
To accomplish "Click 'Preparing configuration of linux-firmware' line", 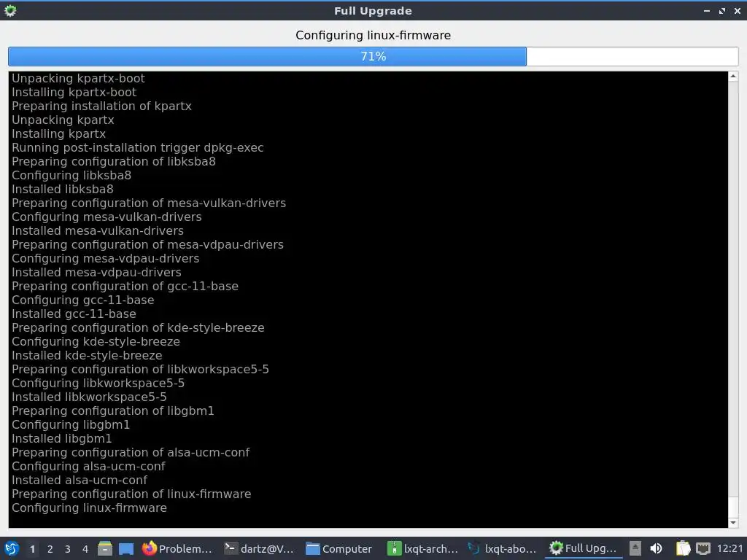I will pyautogui.click(x=131, y=494).
